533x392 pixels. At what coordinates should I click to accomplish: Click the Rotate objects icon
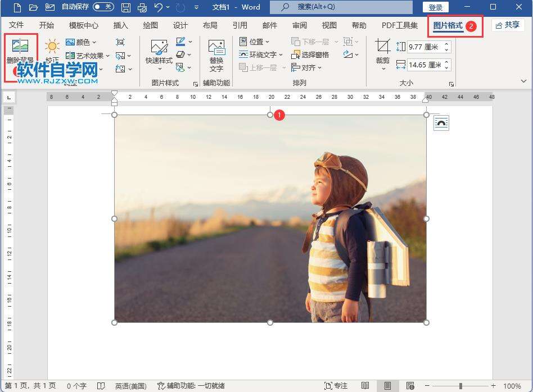[347, 54]
